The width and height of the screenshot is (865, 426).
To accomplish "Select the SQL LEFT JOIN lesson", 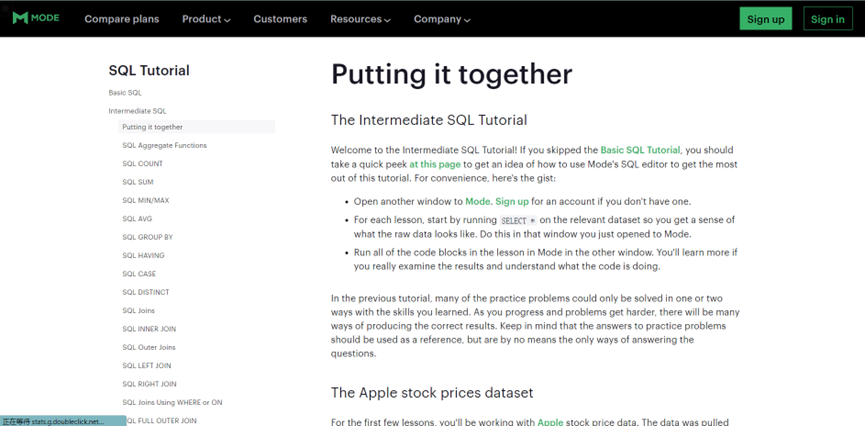I will click(x=147, y=366).
